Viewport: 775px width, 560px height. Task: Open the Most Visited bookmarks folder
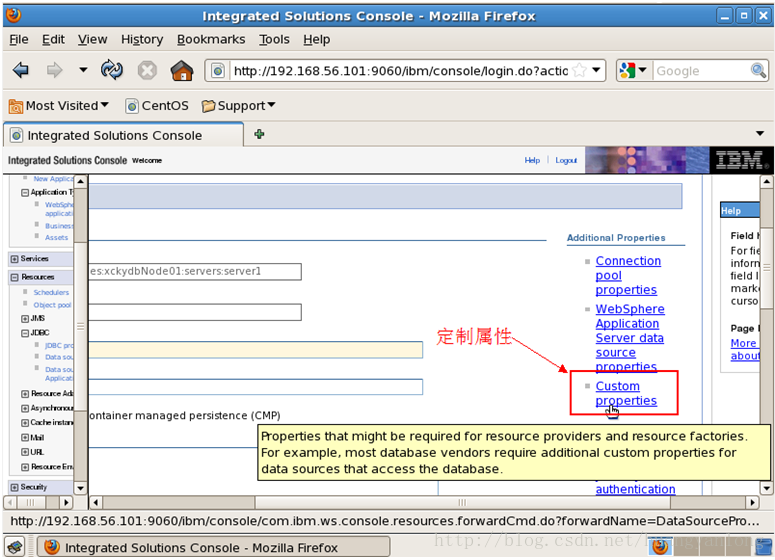pos(58,106)
